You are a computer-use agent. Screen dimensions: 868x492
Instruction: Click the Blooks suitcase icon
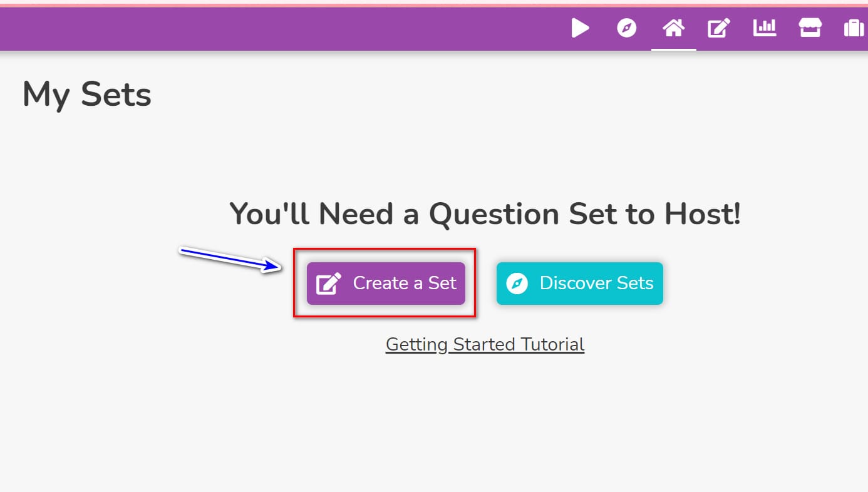coord(854,28)
